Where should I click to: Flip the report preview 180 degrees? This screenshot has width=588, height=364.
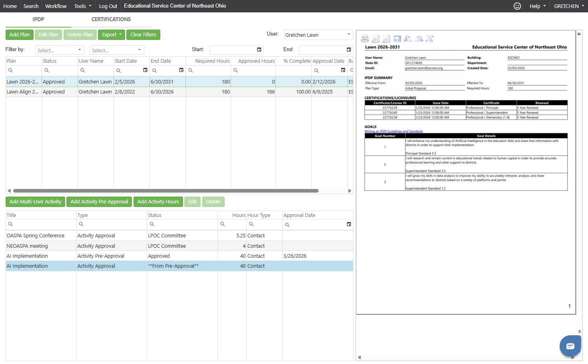click(430, 38)
